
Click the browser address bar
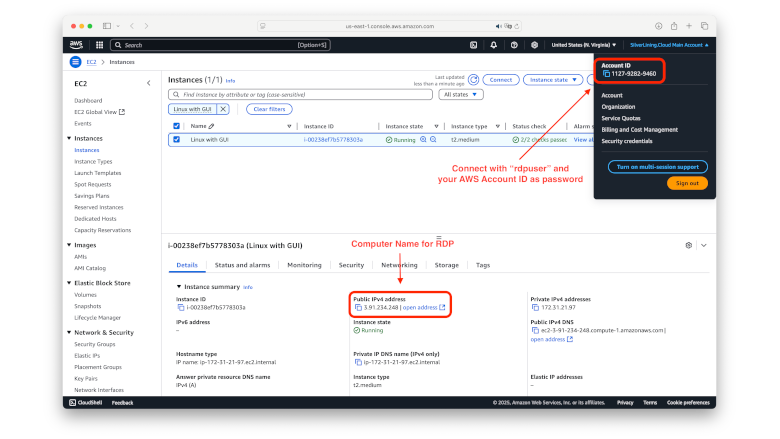pos(390,26)
